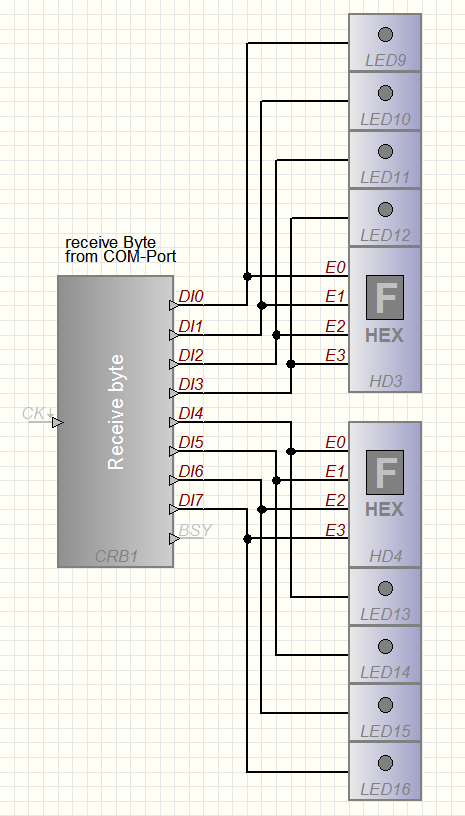Select the 'receive Byte from COM-Port' label

[x=121, y=249]
